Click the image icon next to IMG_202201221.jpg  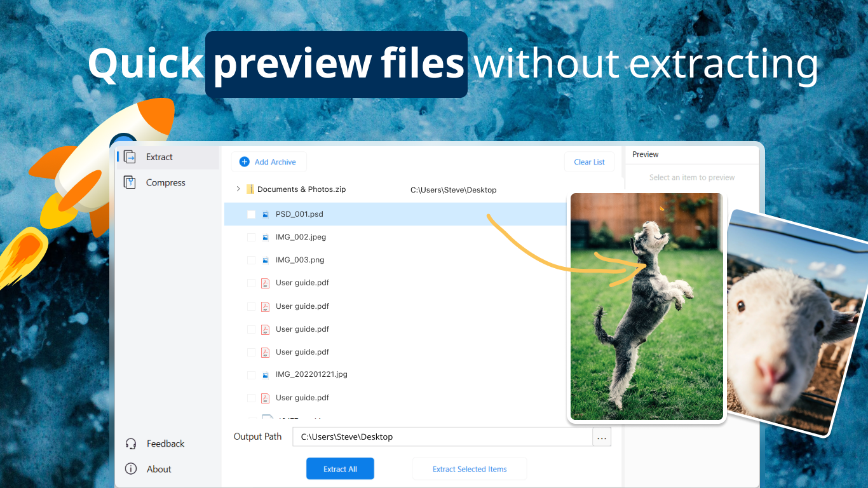(264, 374)
